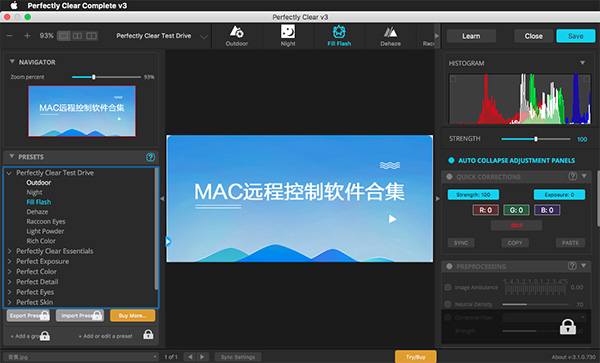Click zoom in plus icon

pos(27,36)
